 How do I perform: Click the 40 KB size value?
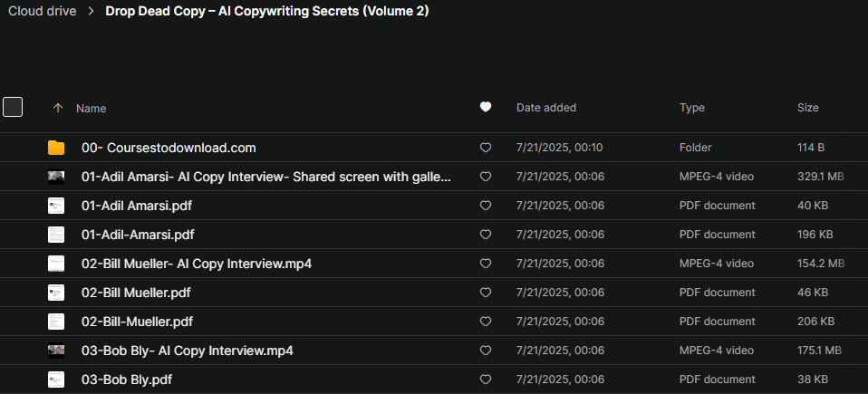tap(813, 206)
